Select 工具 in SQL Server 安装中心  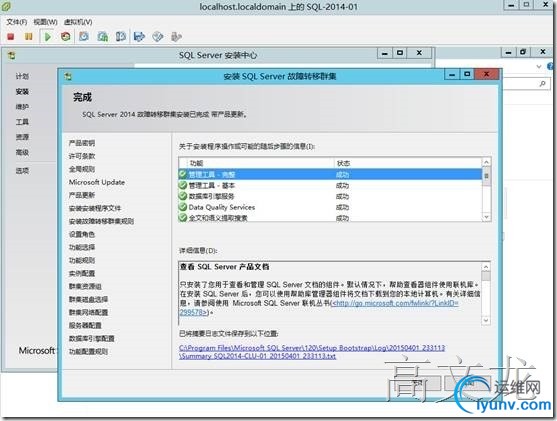22,122
